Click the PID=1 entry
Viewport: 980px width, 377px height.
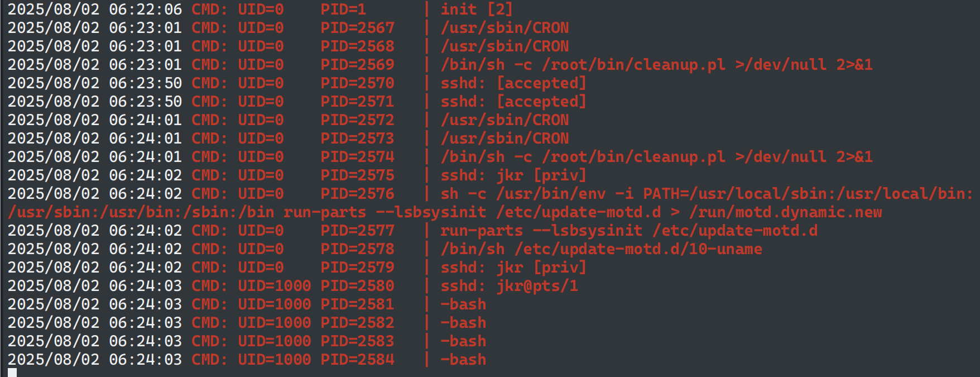tap(343, 9)
